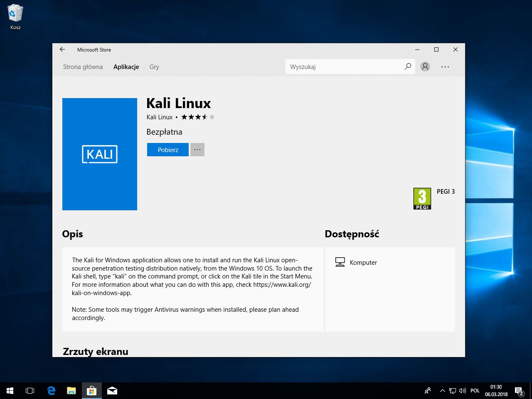
Task: Click the Komputer device icon under Dostępność
Action: (340, 262)
